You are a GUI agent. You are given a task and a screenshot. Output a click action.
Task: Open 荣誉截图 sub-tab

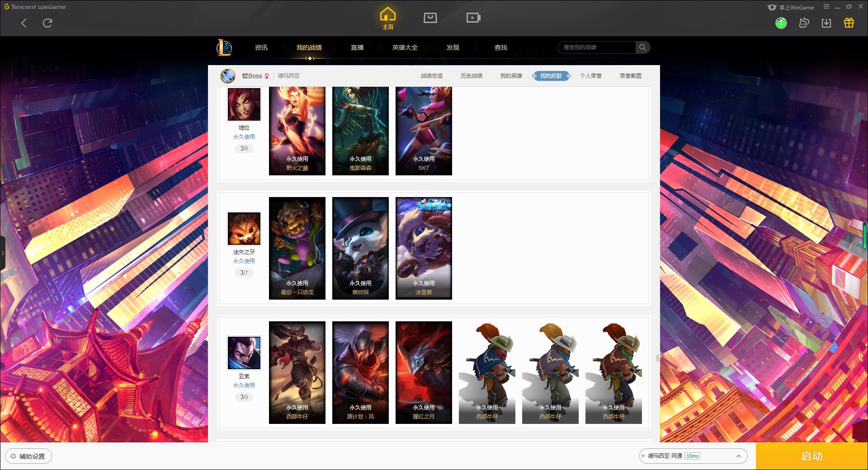[631, 76]
